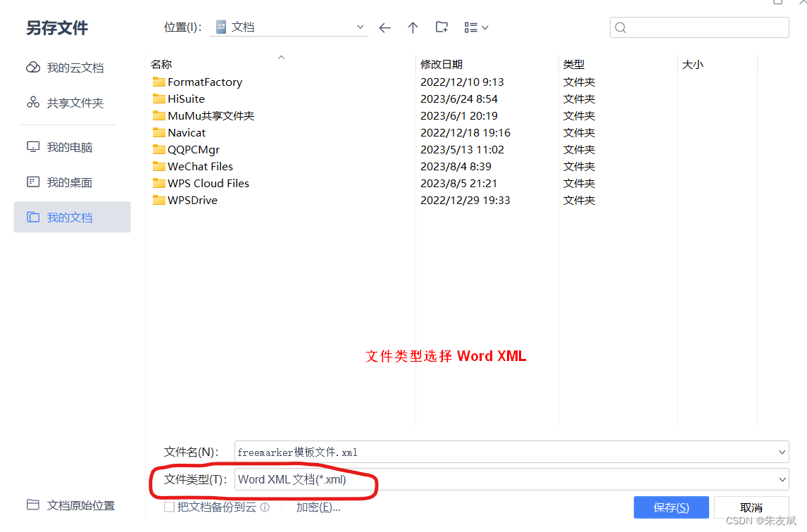Click the 保存 save button

[671, 507]
